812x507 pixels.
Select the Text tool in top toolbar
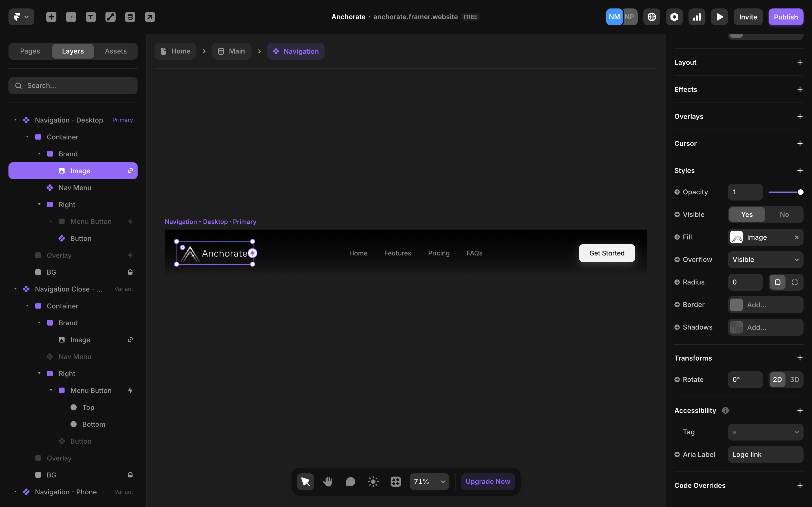point(91,17)
